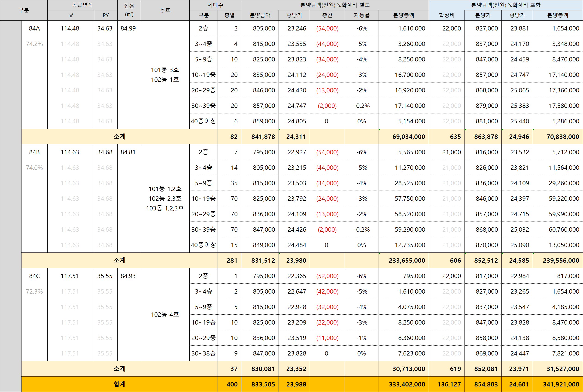The image size is (583, 392).
Task: Click the 84A type cell
Action: [34, 28]
